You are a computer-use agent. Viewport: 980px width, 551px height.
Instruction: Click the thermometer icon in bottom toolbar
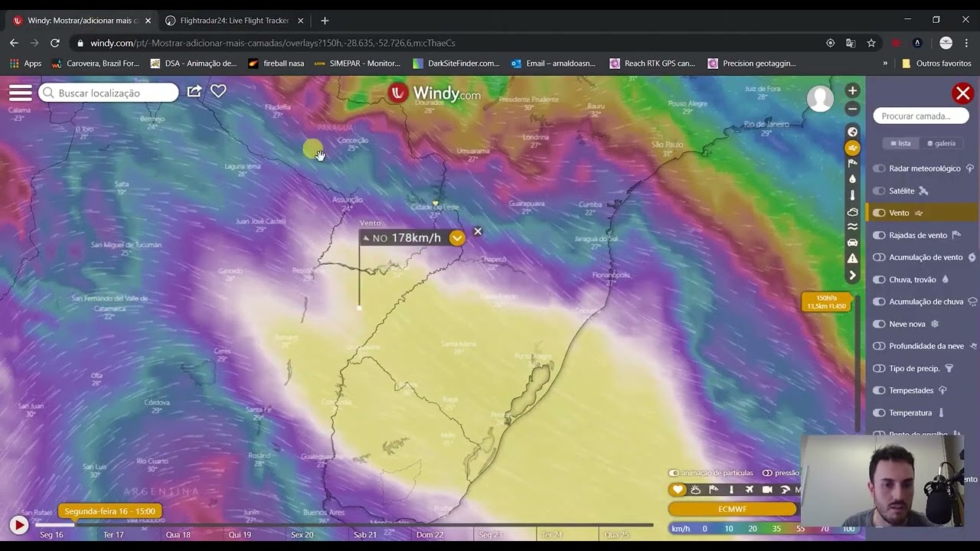pyautogui.click(x=731, y=490)
